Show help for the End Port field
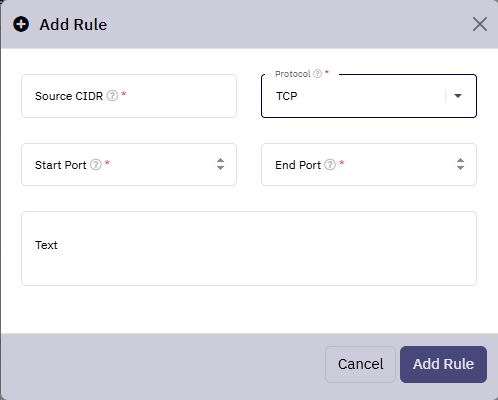The width and height of the screenshot is (498, 400). pos(330,164)
